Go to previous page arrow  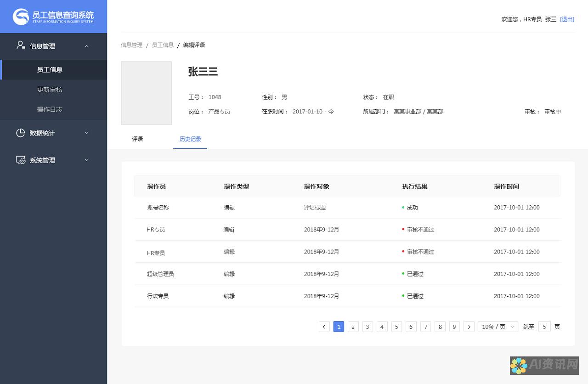pyautogui.click(x=324, y=327)
